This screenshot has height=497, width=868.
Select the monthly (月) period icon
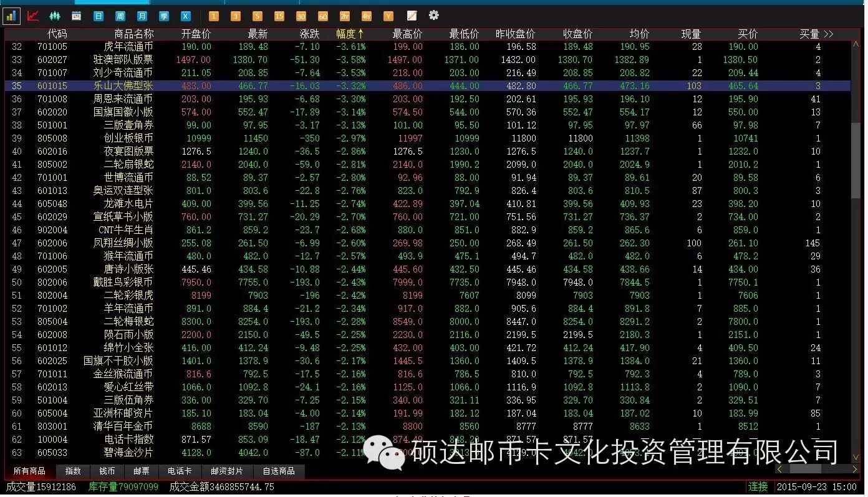142,16
